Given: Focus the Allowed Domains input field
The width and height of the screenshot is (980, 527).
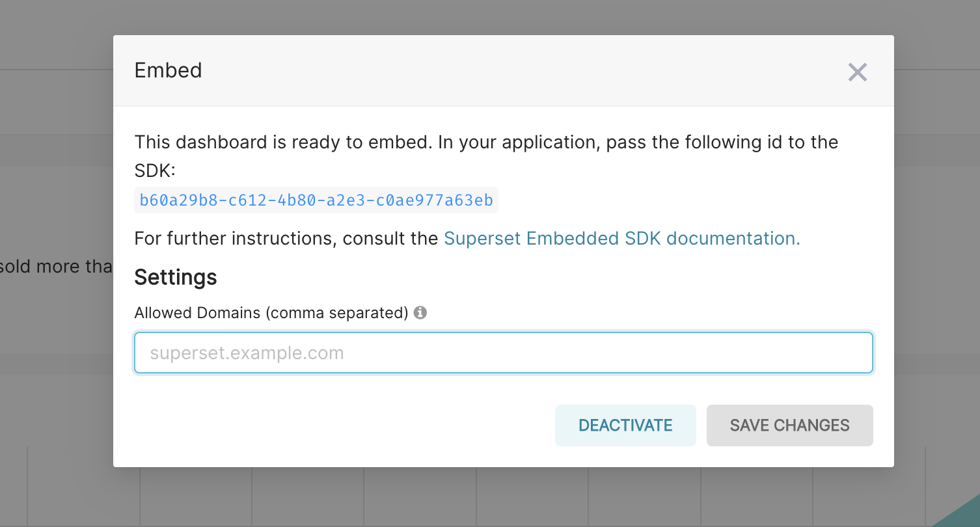Looking at the screenshot, I should coord(503,352).
